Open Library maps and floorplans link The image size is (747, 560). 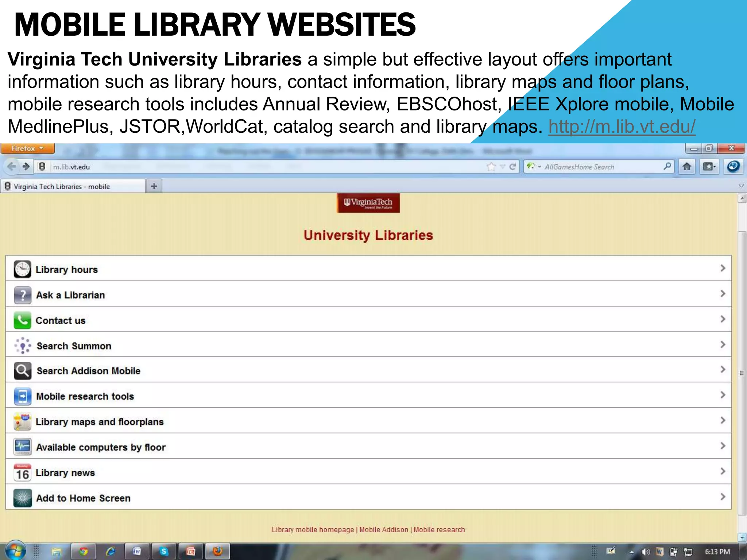pyautogui.click(x=100, y=422)
